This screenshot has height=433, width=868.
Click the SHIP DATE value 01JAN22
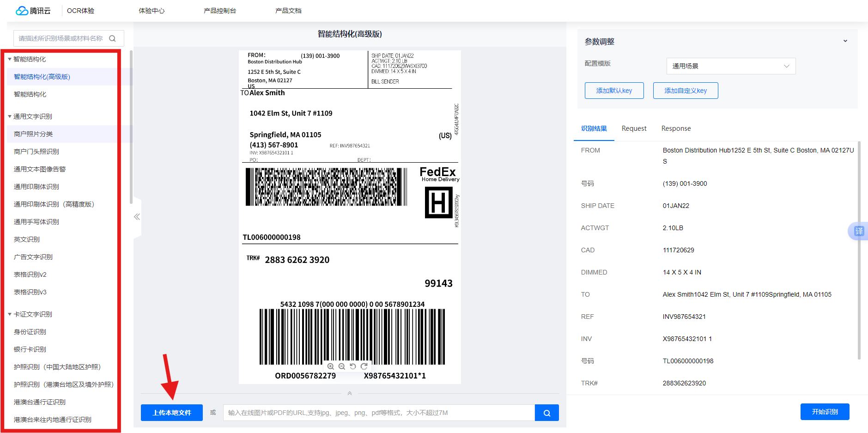point(676,206)
